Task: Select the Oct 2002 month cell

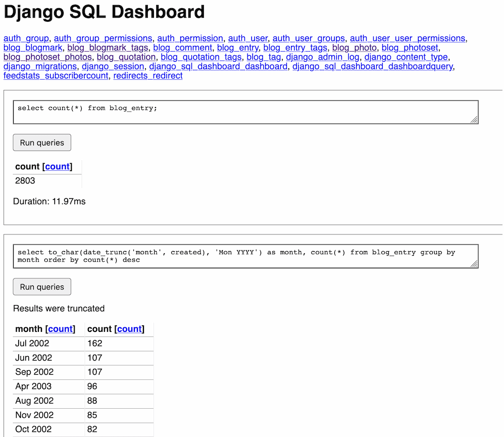Action: (x=49, y=429)
